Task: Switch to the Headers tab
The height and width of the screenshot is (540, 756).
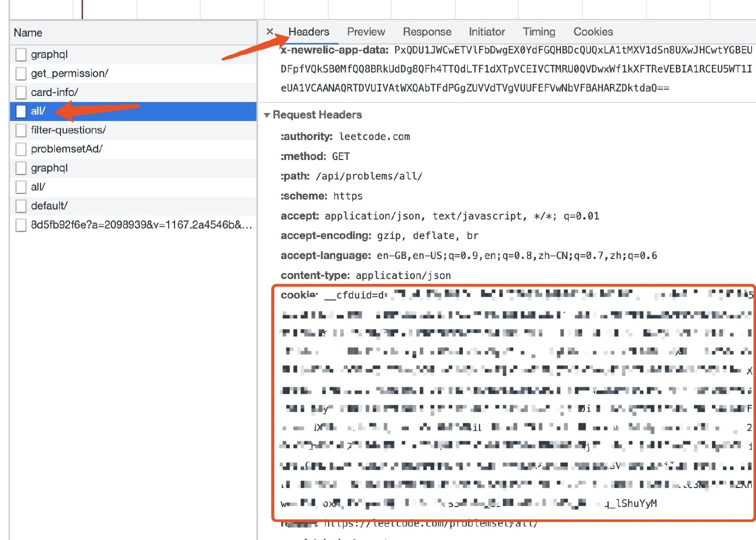Action: [309, 31]
